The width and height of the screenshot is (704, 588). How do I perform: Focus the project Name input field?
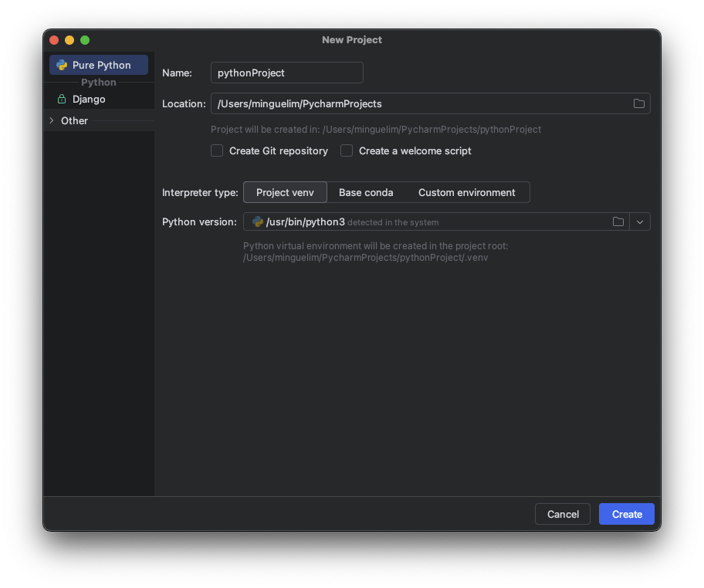pos(287,73)
